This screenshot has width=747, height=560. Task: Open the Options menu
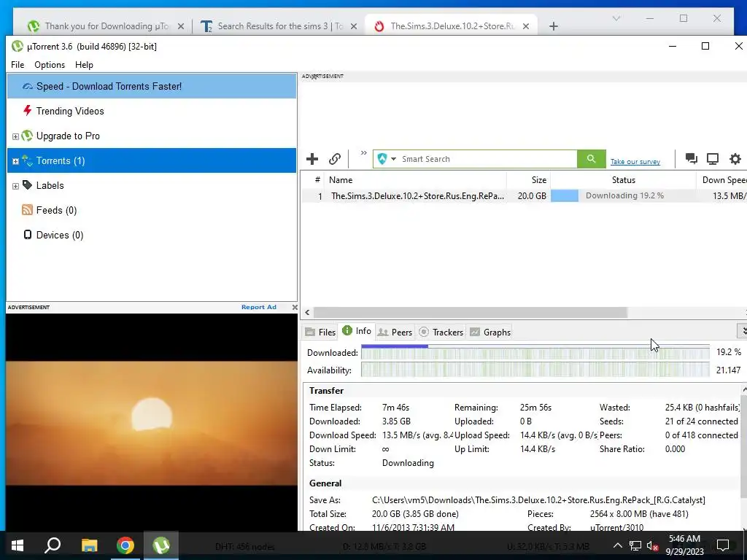click(x=50, y=65)
